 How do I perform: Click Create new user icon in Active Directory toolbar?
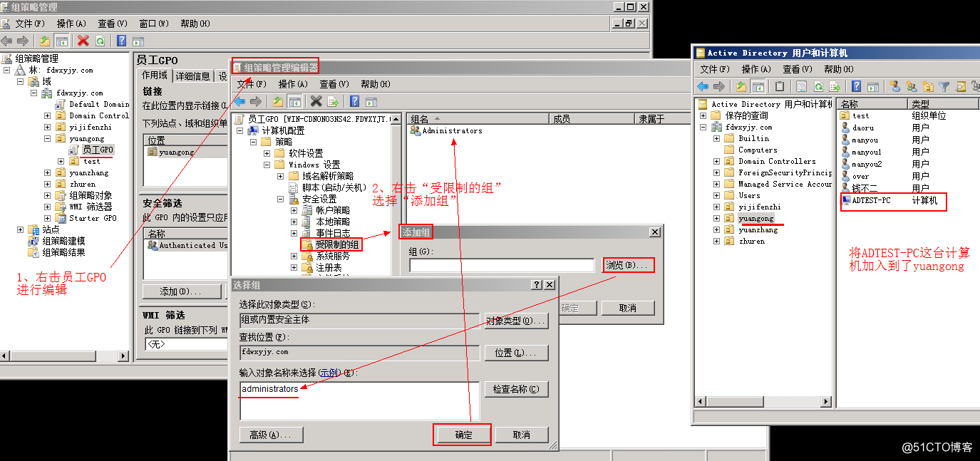(x=894, y=87)
